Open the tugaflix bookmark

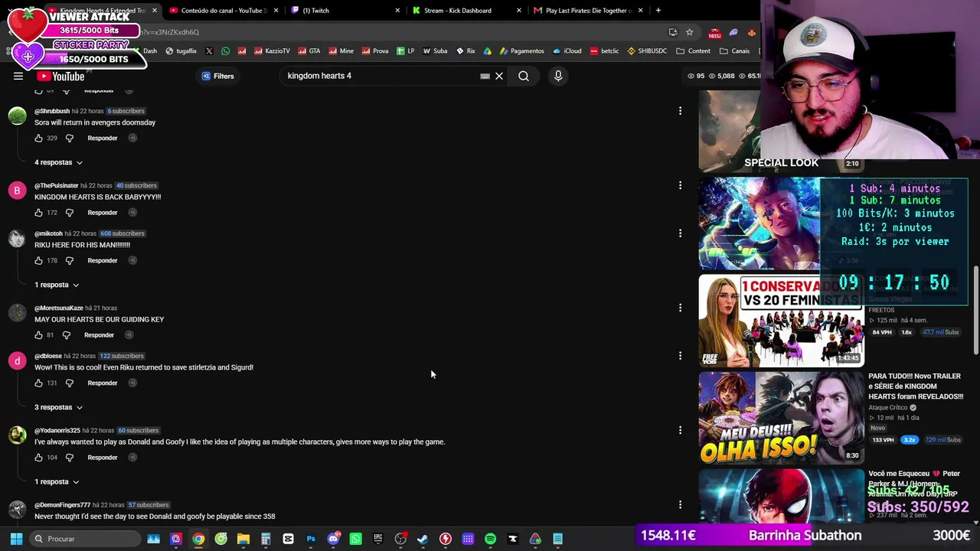click(181, 51)
